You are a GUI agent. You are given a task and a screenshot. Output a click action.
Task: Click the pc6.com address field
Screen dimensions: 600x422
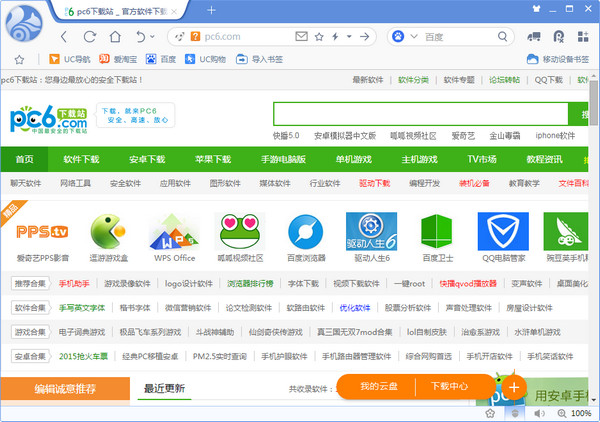[x=245, y=37]
